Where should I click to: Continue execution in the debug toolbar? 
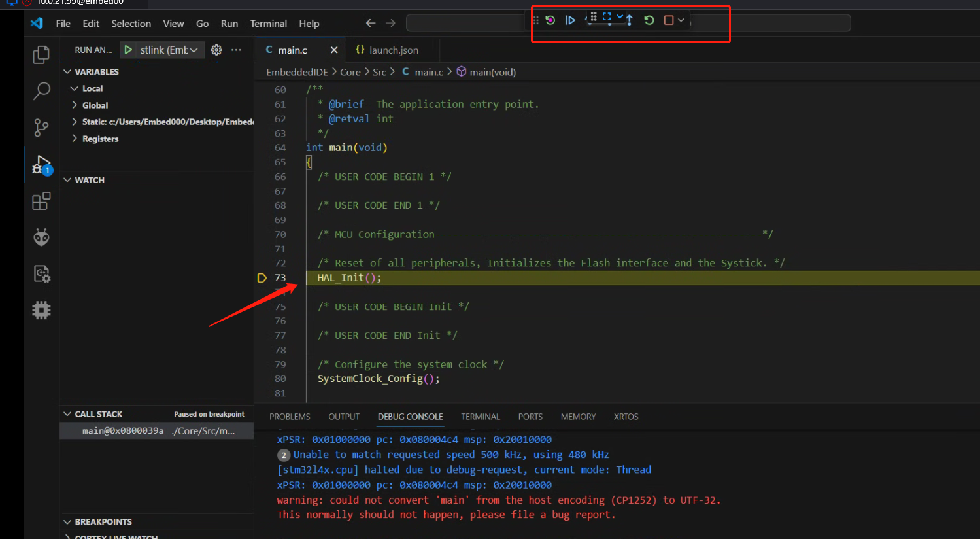(570, 20)
